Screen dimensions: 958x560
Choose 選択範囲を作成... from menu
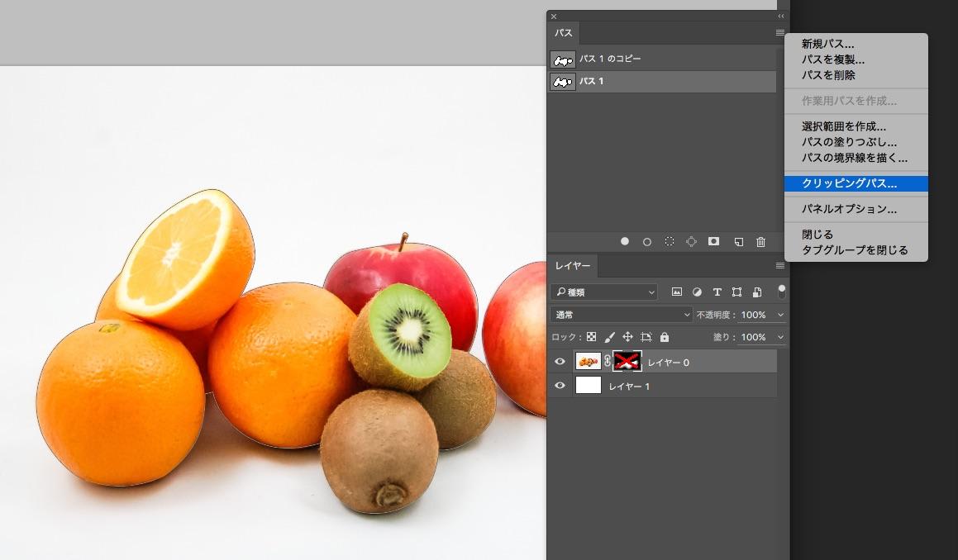coord(844,126)
